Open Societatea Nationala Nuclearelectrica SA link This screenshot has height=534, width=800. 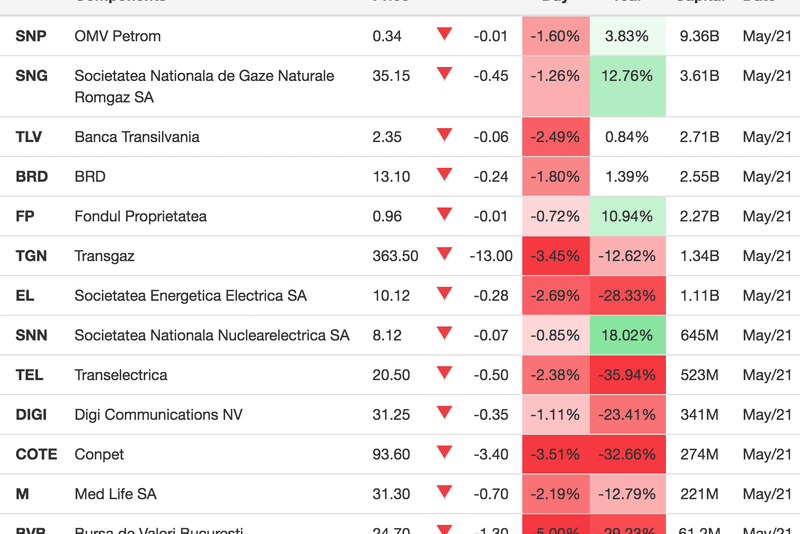(212, 335)
